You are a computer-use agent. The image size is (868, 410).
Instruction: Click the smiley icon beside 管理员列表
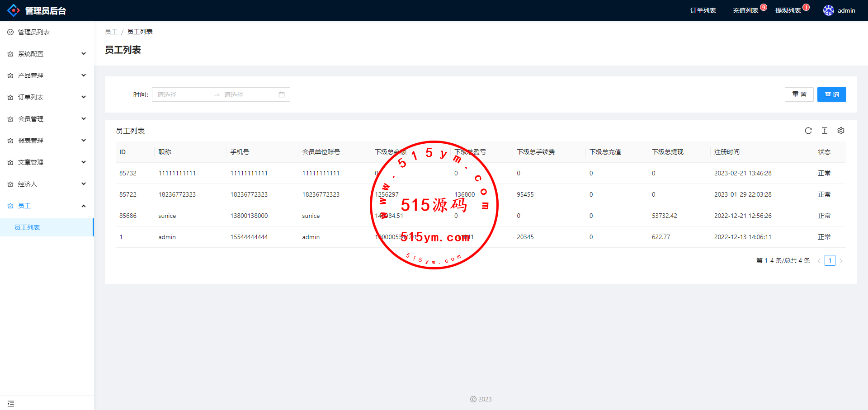[10, 32]
